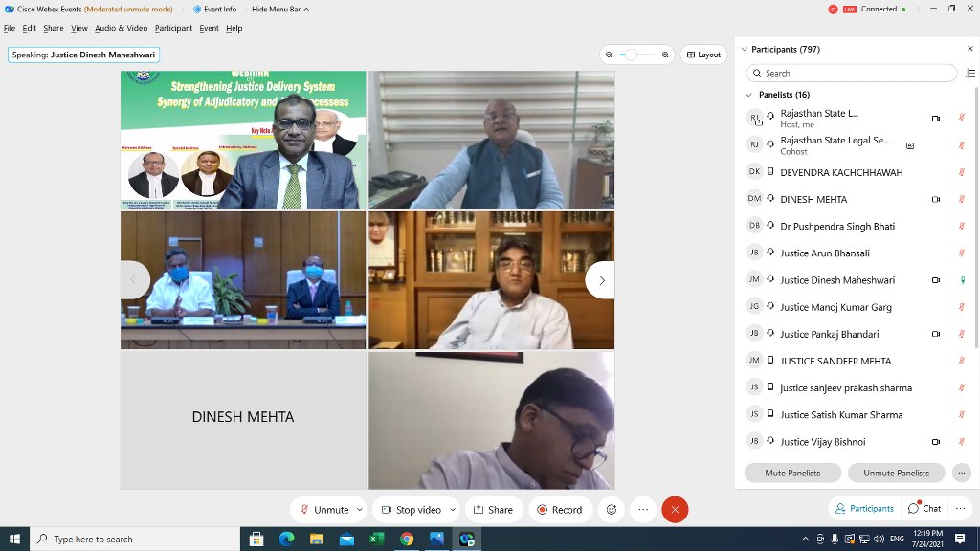Click the red recording indicator icon
Screen dimensions: 980x551
coord(833,10)
